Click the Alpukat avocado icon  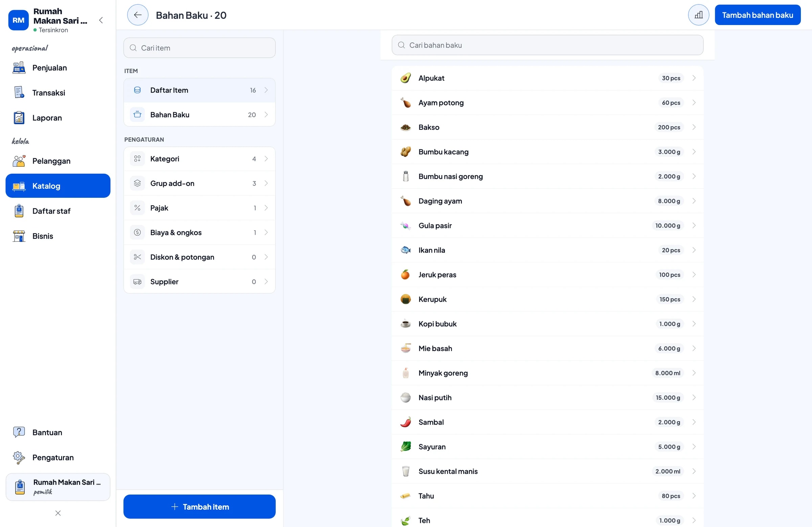click(406, 78)
